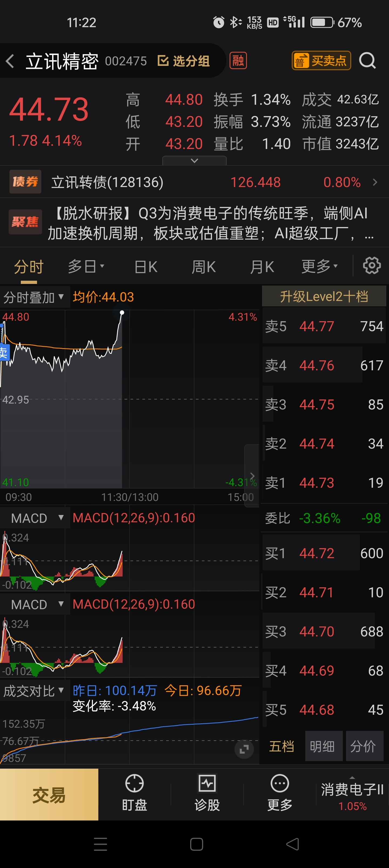389x868 pixels.
Task: Switch to the 分价 price distribution tab
Action: [x=364, y=746]
